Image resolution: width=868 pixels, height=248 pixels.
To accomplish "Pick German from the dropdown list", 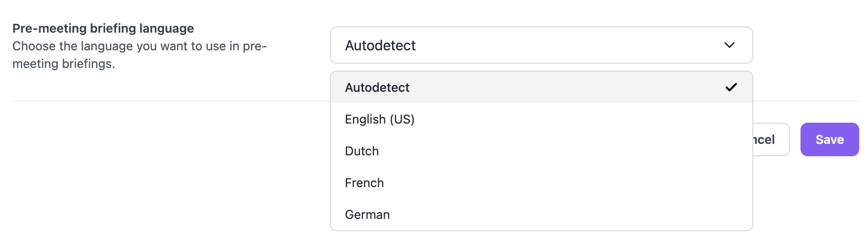I will (x=367, y=214).
